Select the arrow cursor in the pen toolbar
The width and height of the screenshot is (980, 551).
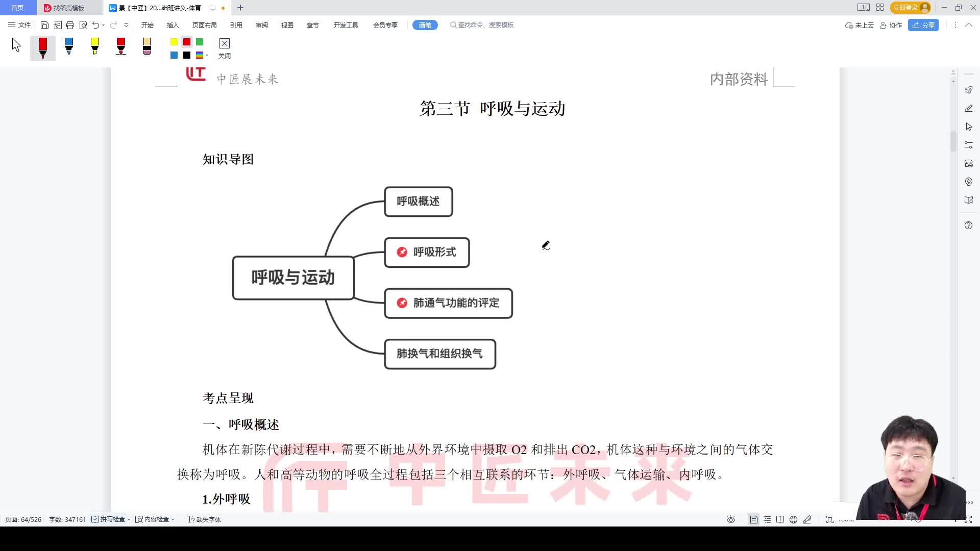15,46
